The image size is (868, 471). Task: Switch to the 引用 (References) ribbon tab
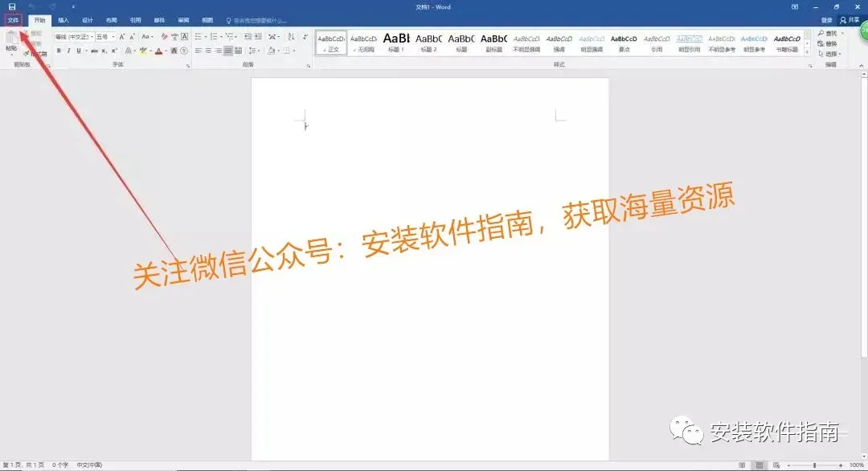(135, 20)
